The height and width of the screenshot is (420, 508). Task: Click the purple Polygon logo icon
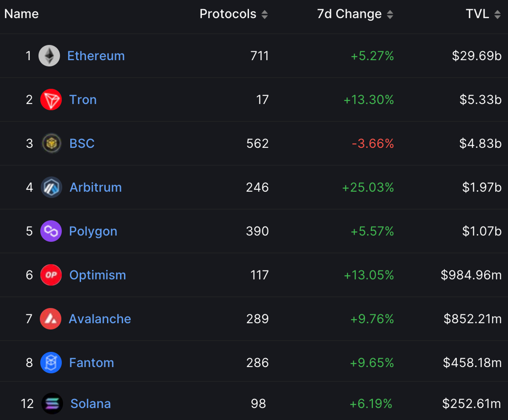click(51, 231)
